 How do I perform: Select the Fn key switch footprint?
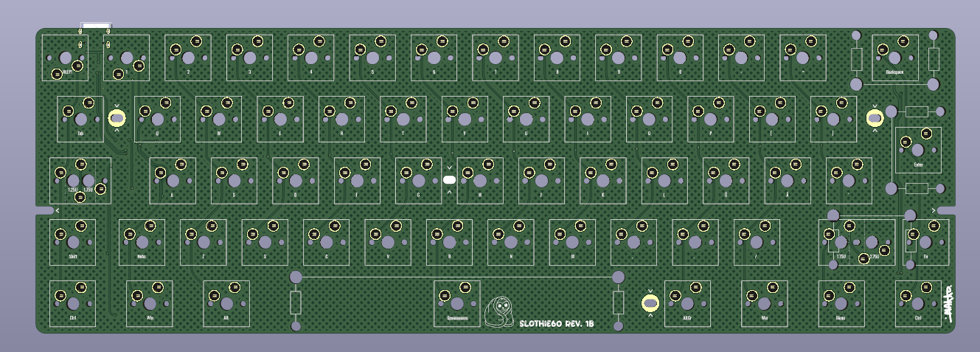click(926, 242)
